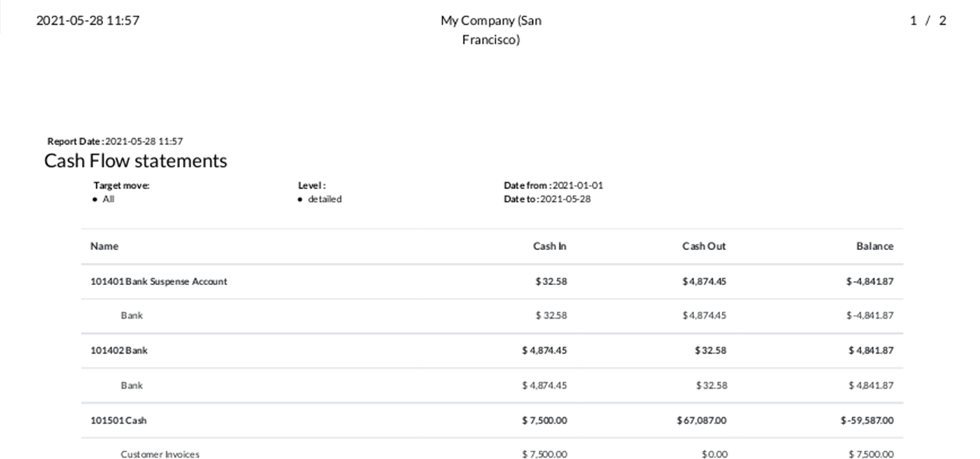
Task: Click the "All" bullet under Target move
Action: 108,199
